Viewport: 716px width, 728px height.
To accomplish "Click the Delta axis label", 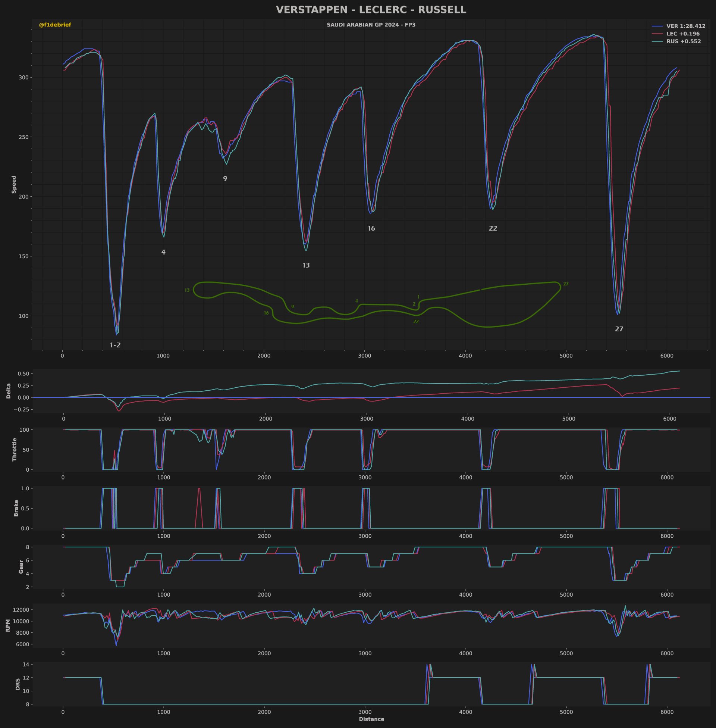I will 9,391.
